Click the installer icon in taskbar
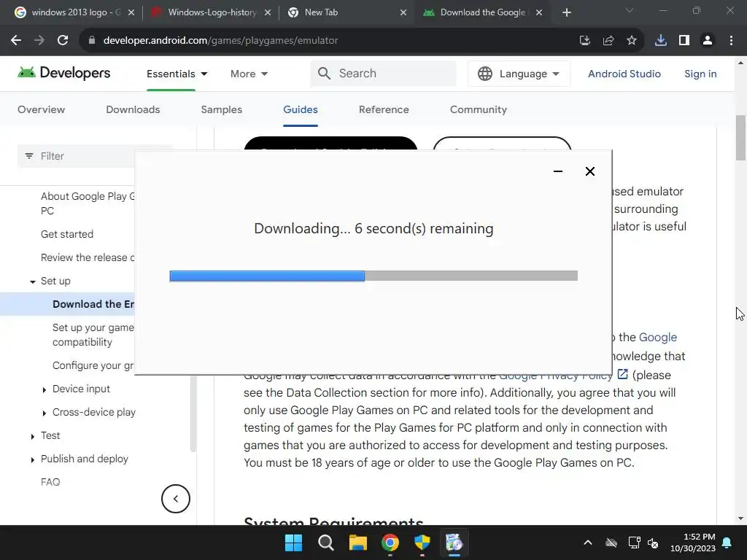This screenshot has height=560, width=747. pos(454,542)
